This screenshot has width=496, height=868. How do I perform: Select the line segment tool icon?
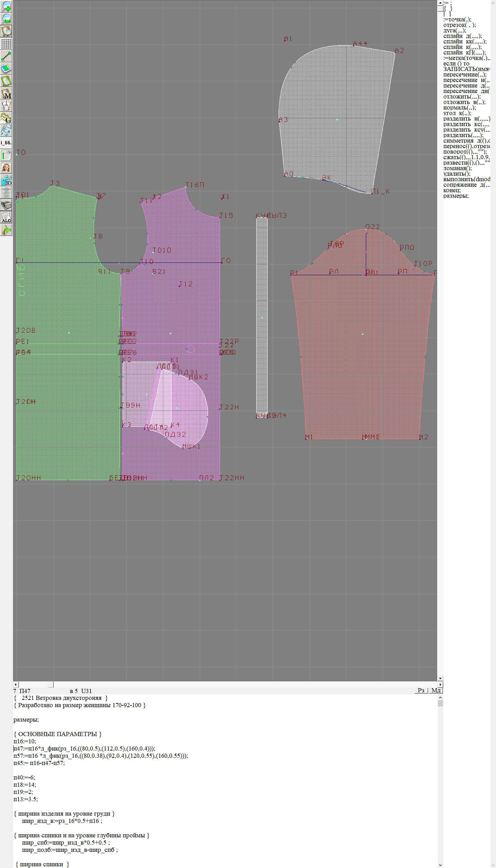pos(6,56)
